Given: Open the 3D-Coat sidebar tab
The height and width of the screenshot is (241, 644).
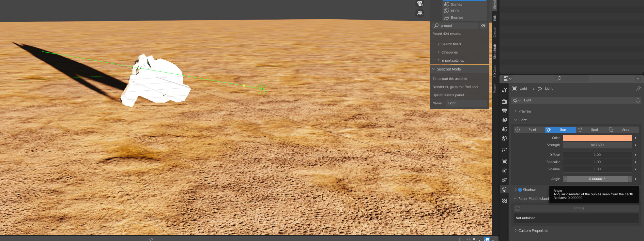Looking at the screenshot, I should (x=495, y=71).
